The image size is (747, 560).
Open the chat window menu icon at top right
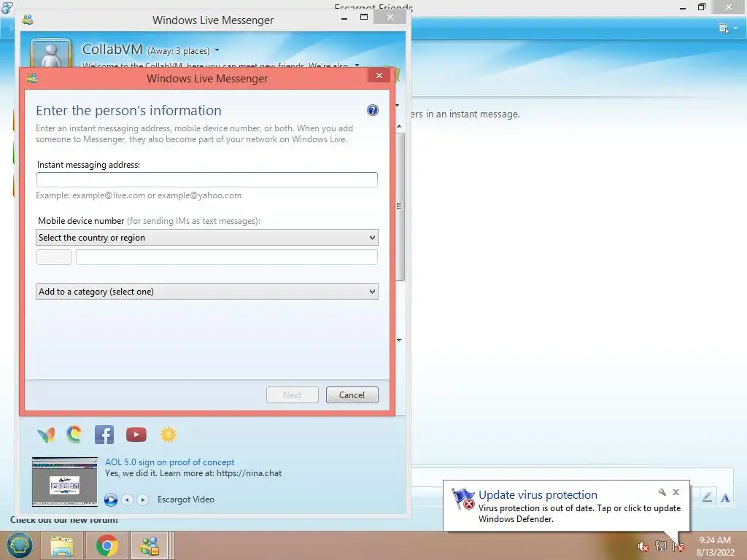coord(724,28)
